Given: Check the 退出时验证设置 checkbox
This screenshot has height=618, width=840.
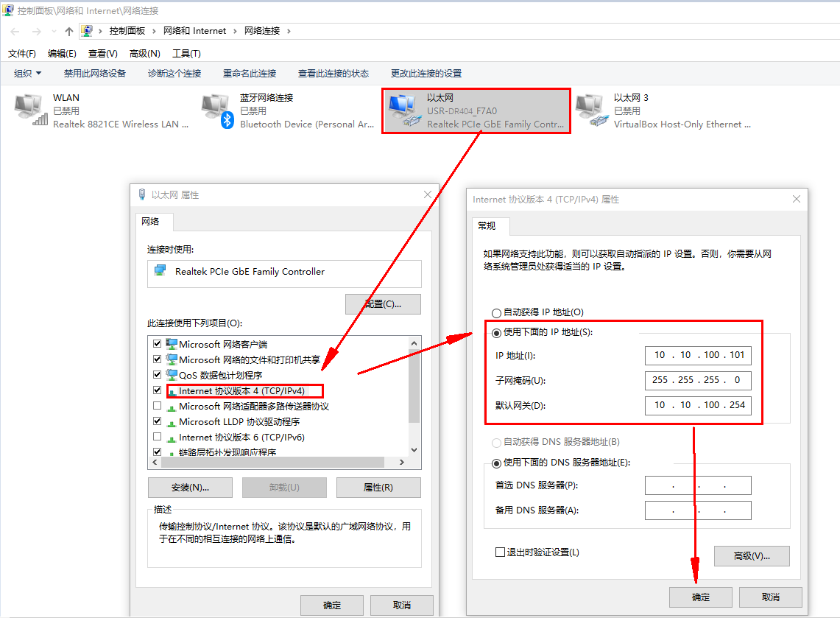Looking at the screenshot, I should pyautogui.click(x=501, y=552).
